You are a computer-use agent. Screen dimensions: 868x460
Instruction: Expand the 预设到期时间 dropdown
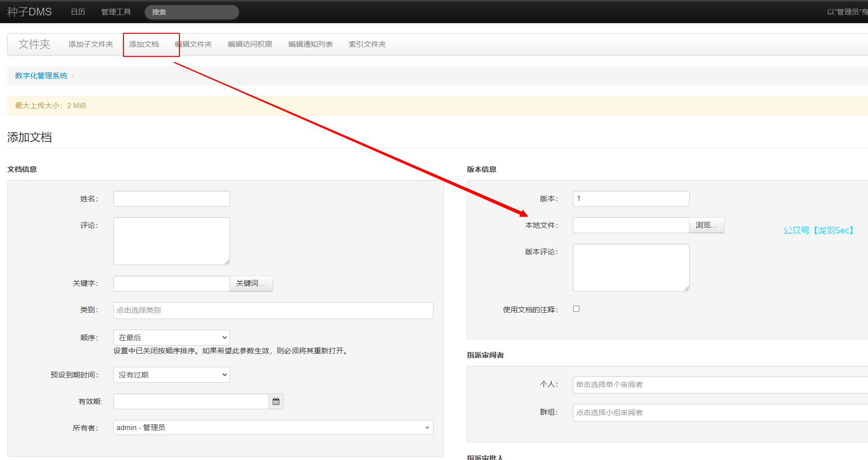point(171,375)
